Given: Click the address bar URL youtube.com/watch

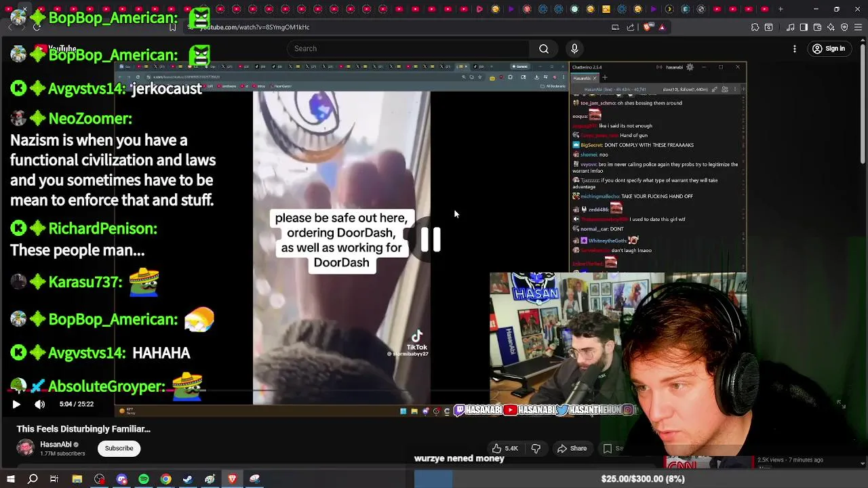Looking at the screenshot, I should (254, 27).
